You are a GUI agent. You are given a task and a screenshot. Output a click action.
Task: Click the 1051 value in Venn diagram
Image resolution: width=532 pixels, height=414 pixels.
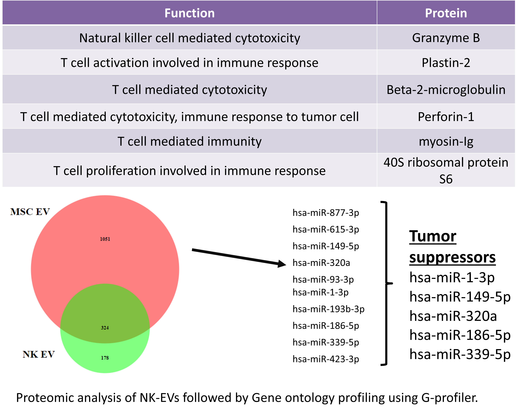pos(105,239)
